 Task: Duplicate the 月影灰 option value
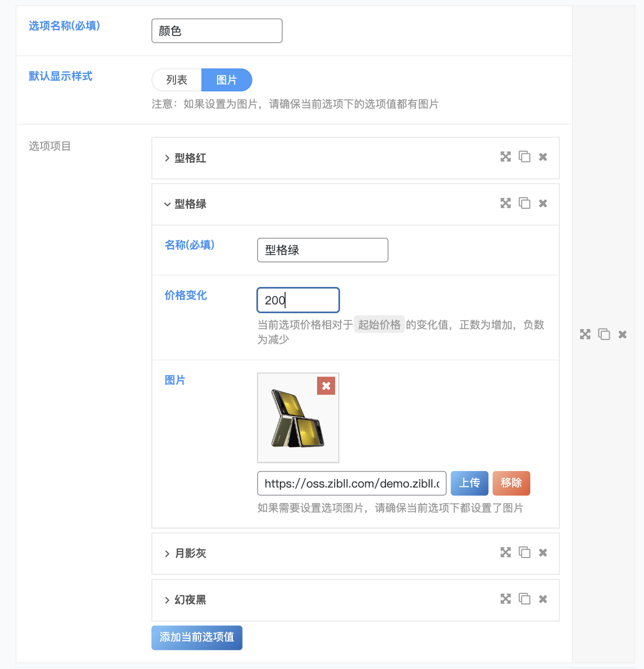524,553
